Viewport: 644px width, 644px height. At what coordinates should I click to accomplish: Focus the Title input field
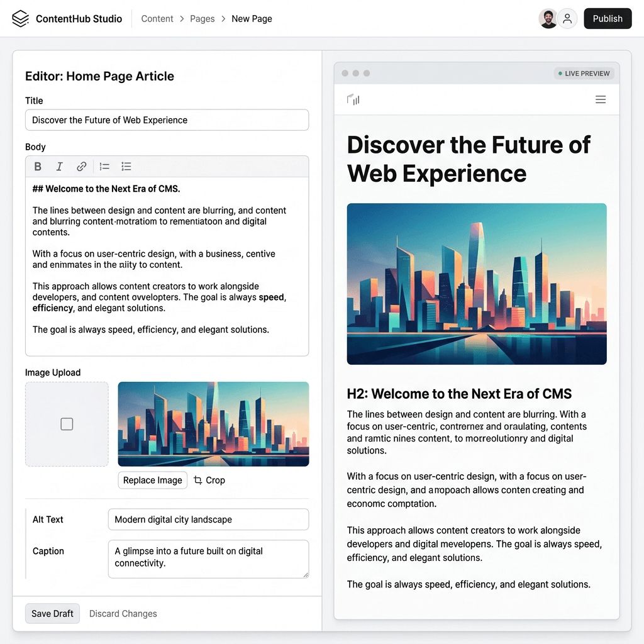click(167, 120)
